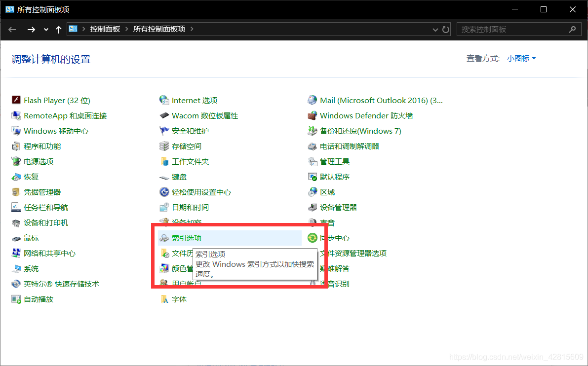Select the 所有控制面板项 breadcrumb
The width and height of the screenshot is (588, 366).
pyautogui.click(x=159, y=29)
